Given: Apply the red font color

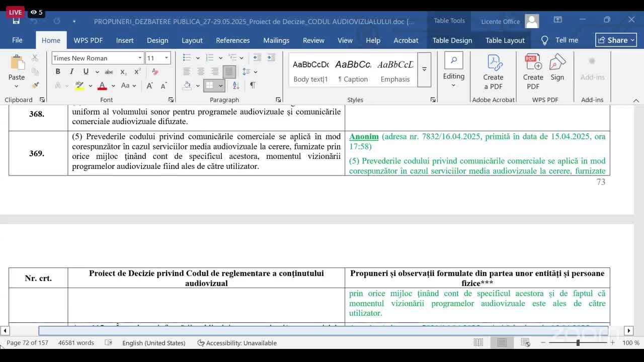Looking at the screenshot, I should tap(103, 85).
